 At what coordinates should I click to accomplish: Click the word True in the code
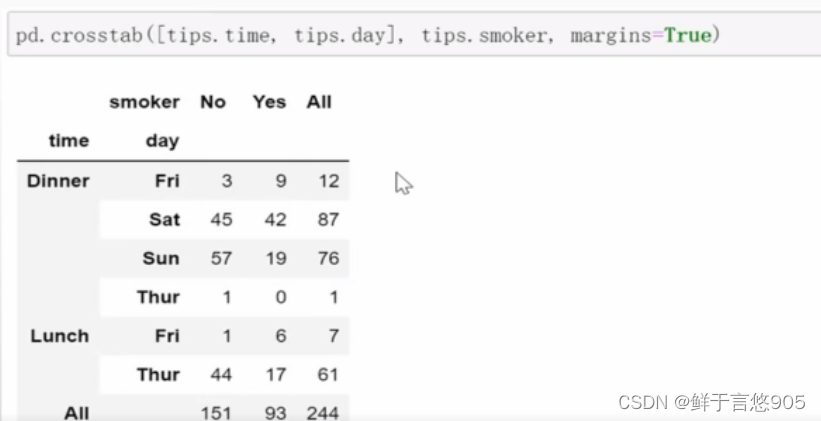[687, 36]
